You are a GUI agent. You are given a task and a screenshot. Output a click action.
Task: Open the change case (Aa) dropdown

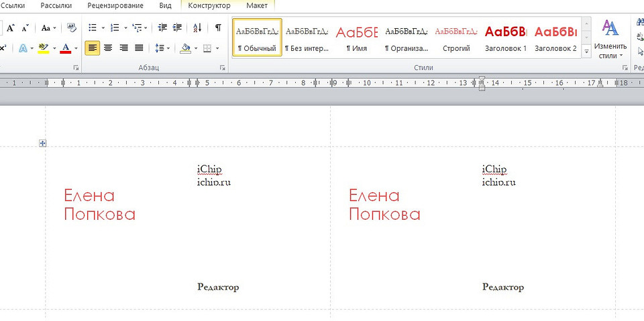[48, 28]
